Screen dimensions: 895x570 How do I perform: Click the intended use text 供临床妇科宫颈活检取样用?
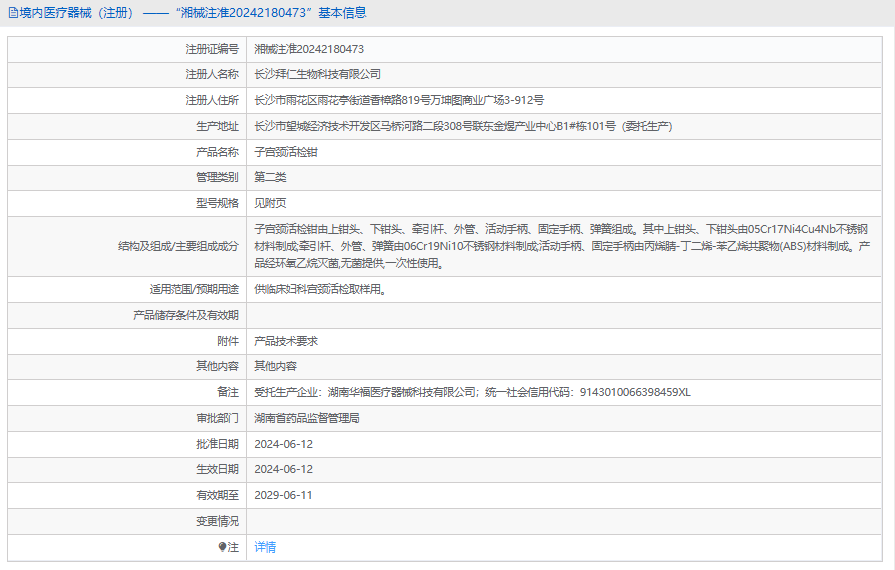pos(320,289)
